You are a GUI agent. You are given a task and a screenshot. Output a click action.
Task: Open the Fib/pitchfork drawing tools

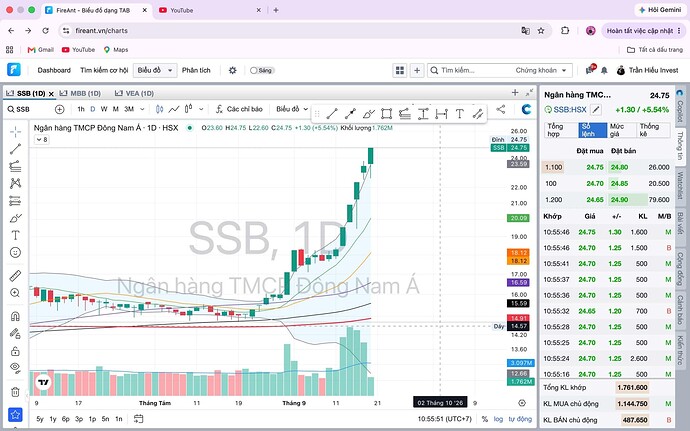tap(15, 166)
